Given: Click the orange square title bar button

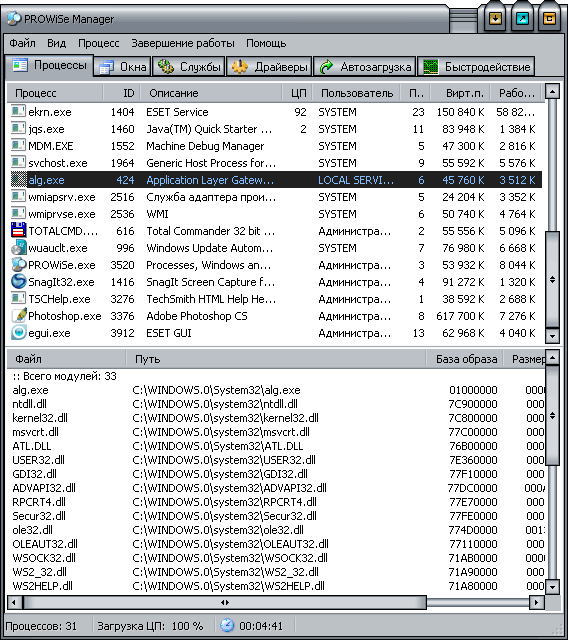Looking at the screenshot, I should pyautogui.click(x=549, y=18).
